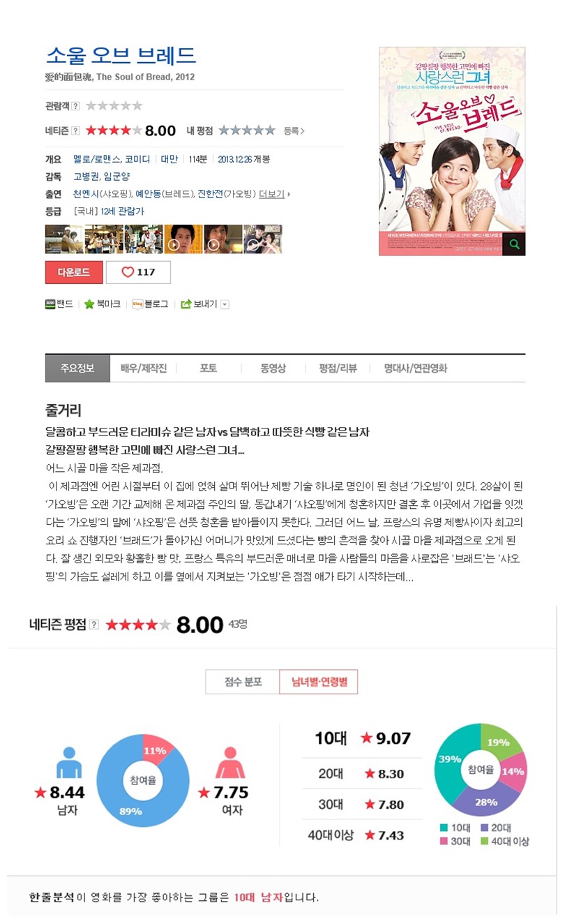Click the help icon next to 관람객
Viewport: 565px width, 924px height.
[75, 106]
